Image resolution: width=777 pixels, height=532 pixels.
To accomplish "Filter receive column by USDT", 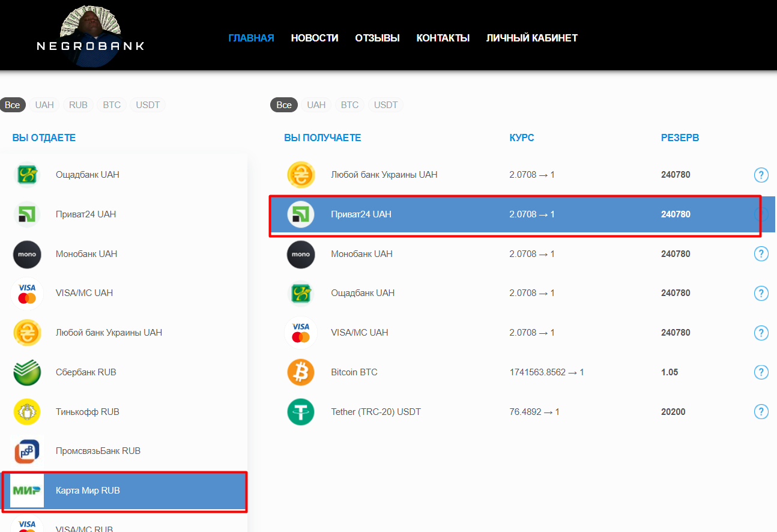I will pyautogui.click(x=386, y=105).
